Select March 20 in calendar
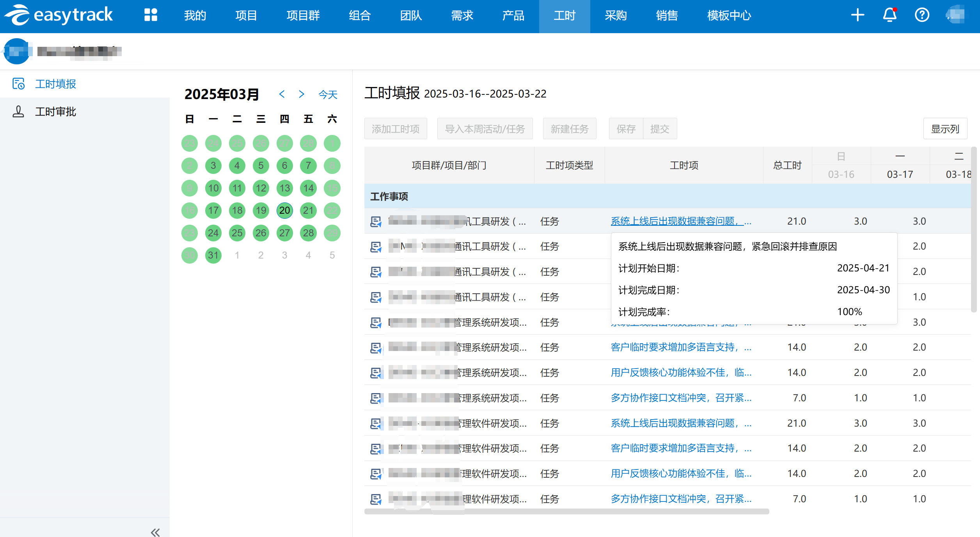 284,211
